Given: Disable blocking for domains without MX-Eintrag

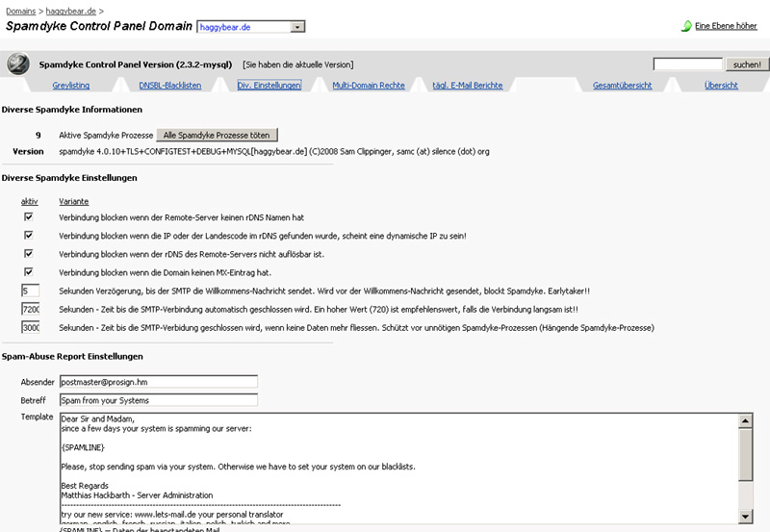Looking at the screenshot, I should pyautogui.click(x=29, y=272).
